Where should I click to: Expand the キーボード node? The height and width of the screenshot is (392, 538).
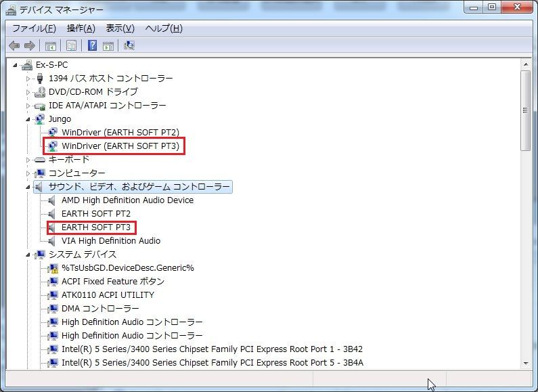28,160
